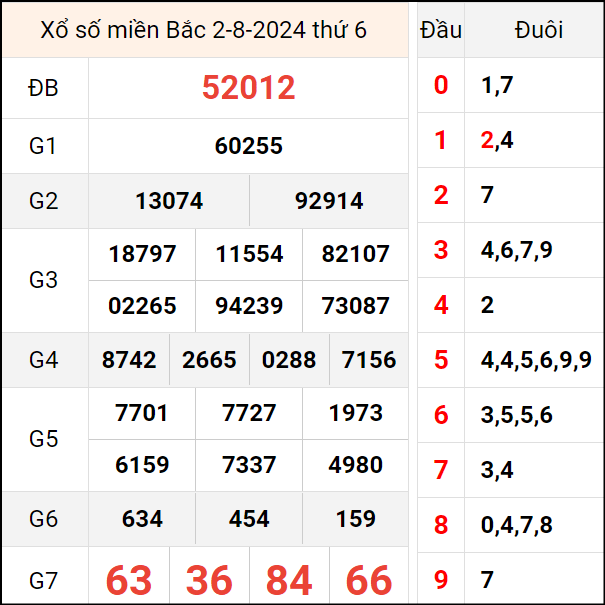This screenshot has width=605, height=605.
Task: Click head digit 5 in Đầu column
Action: click(441, 360)
